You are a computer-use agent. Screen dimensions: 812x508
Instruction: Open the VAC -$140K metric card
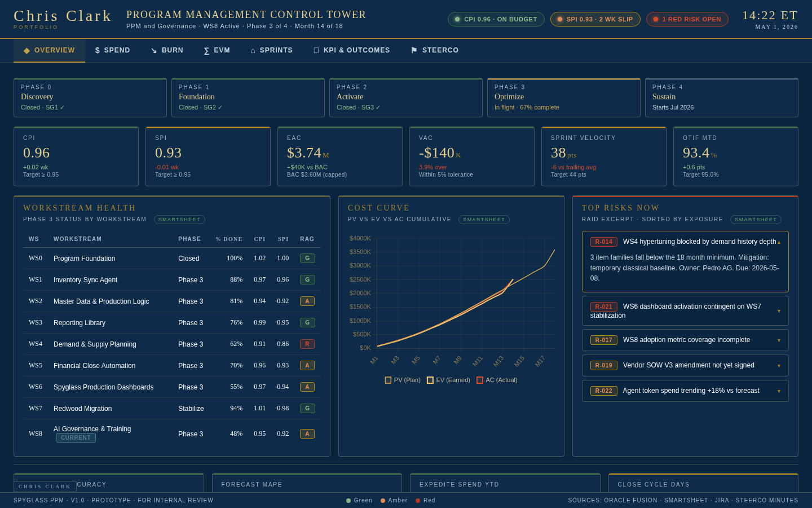click(x=472, y=156)
